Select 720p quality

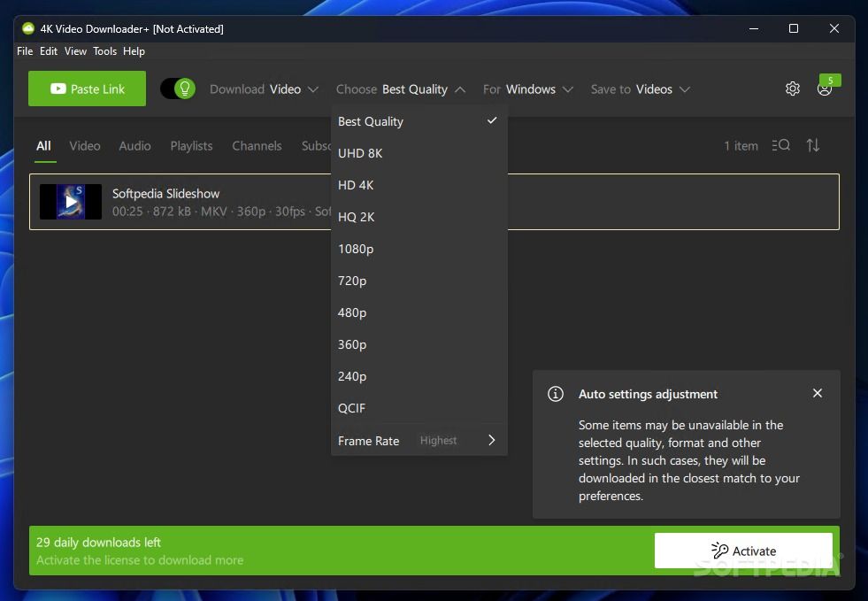[419, 281]
